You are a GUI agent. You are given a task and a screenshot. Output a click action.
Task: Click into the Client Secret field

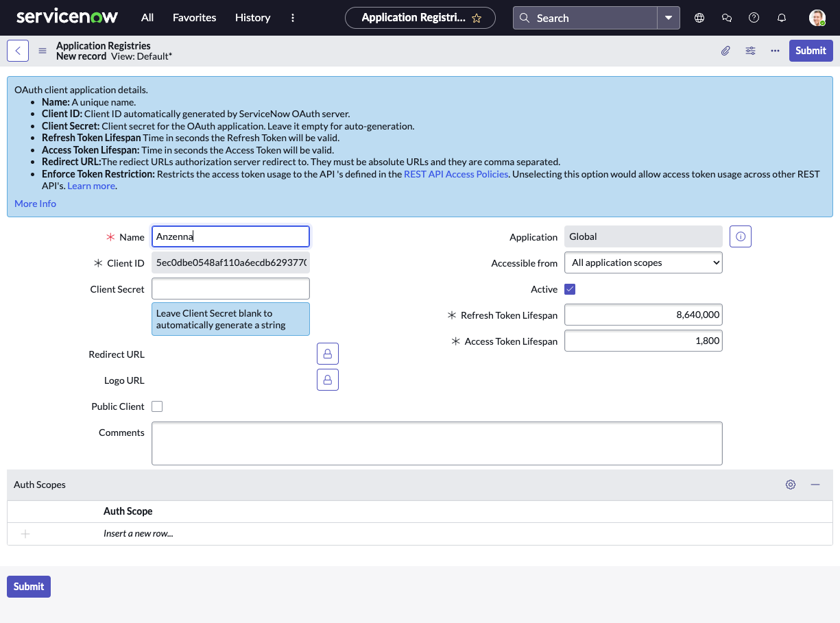(230, 289)
